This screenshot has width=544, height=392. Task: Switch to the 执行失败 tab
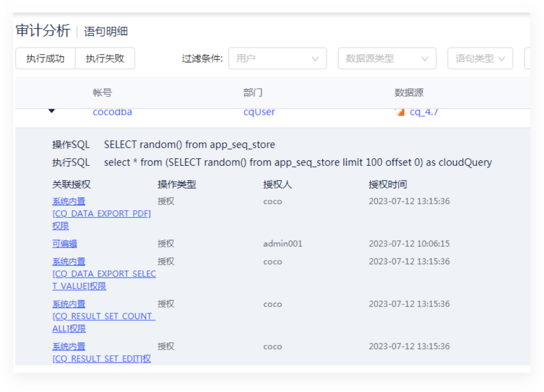(105, 59)
